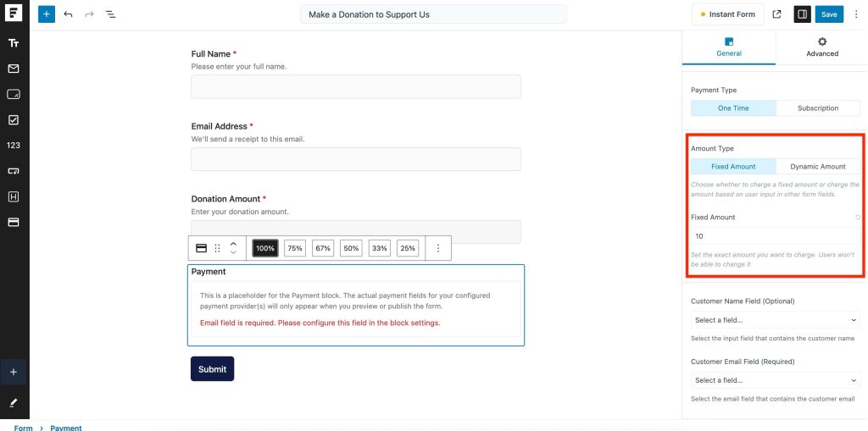Select the email envelope icon in sidebar
This screenshot has height=431, width=868.
click(14, 69)
